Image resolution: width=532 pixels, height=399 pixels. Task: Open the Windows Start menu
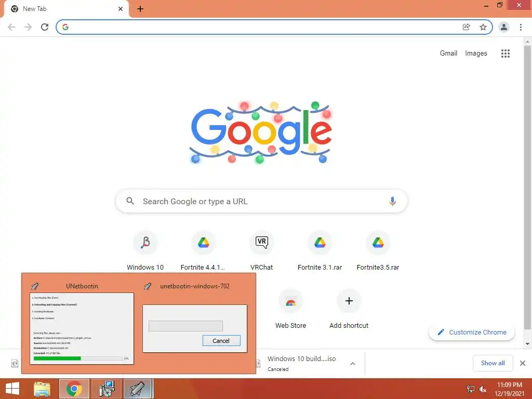[x=12, y=389]
